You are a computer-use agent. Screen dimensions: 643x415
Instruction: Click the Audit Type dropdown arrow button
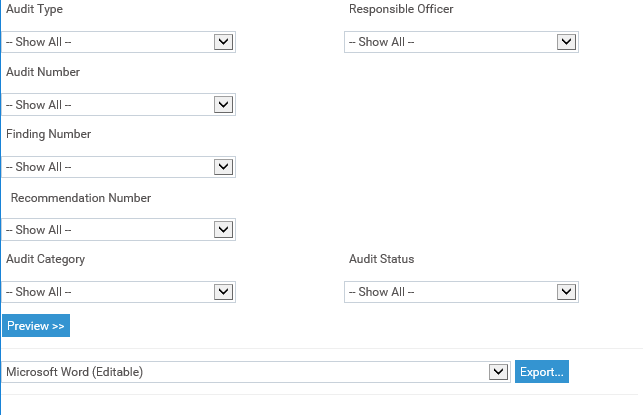(223, 42)
